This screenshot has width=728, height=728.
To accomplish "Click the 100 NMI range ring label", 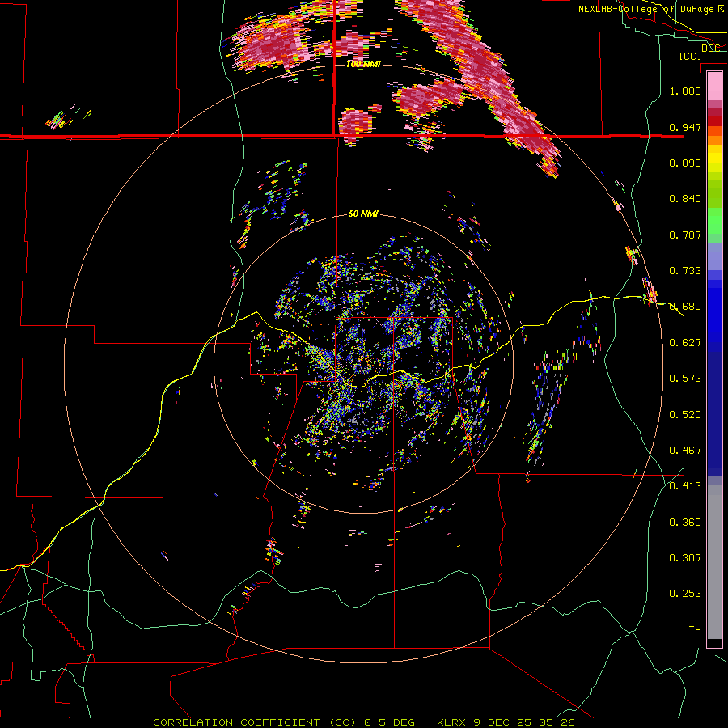I will 363,64.
